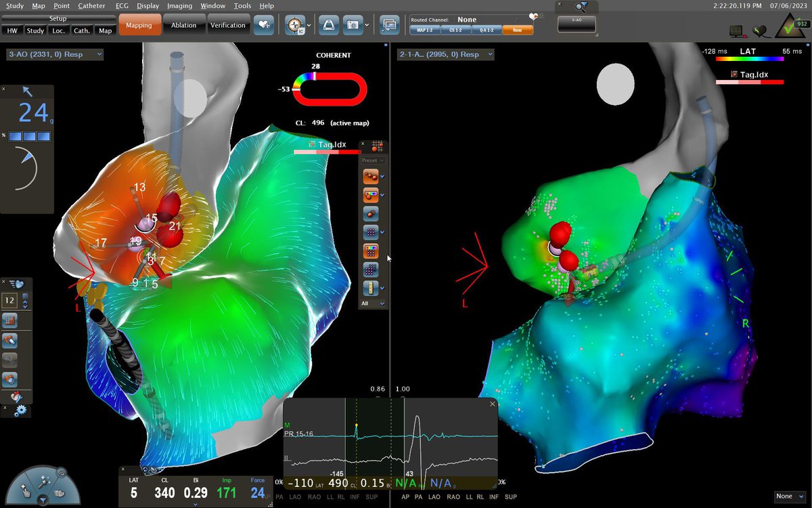This screenshot has height=508, width=812.
Task: Open the Tools menu
Action: pyautogui.click(x=242, y=5)
